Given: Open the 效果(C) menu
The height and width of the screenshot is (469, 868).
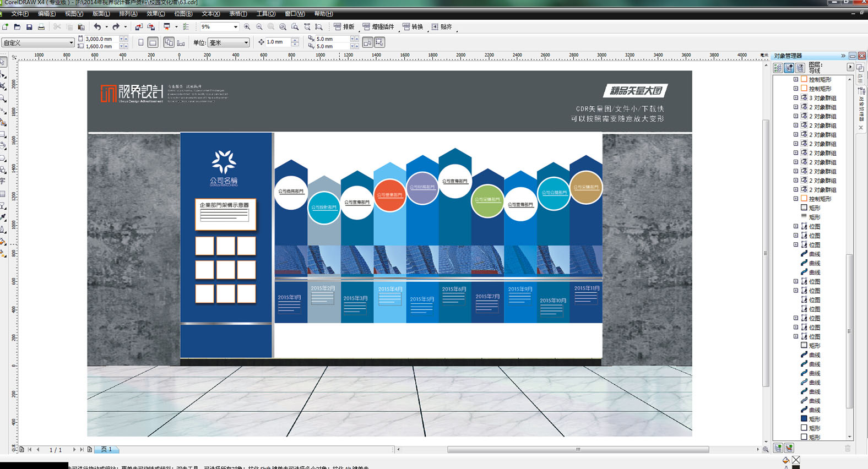Looking at the screenshot, I should coord(156,14).
